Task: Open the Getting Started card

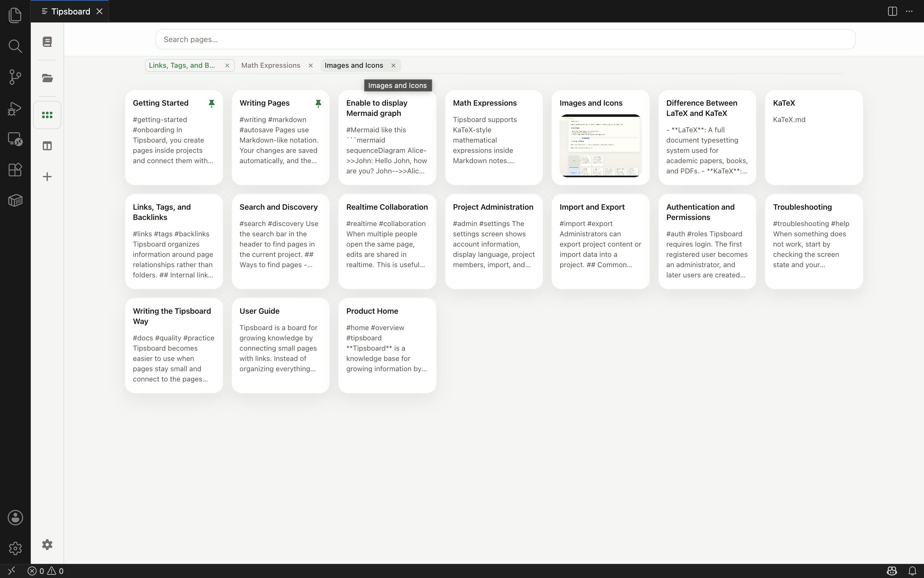Action: [174, 138]
